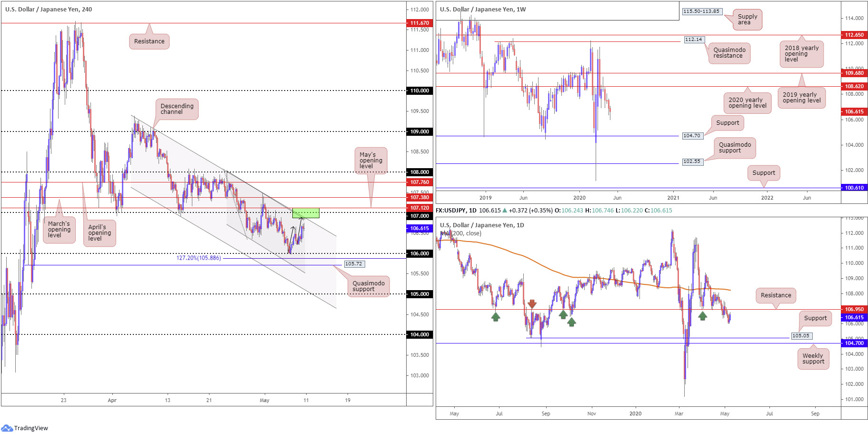Click the 106.950 red price tag
Image resolution: width=868 pixels, height=434 pixels.
pos(854,309)
